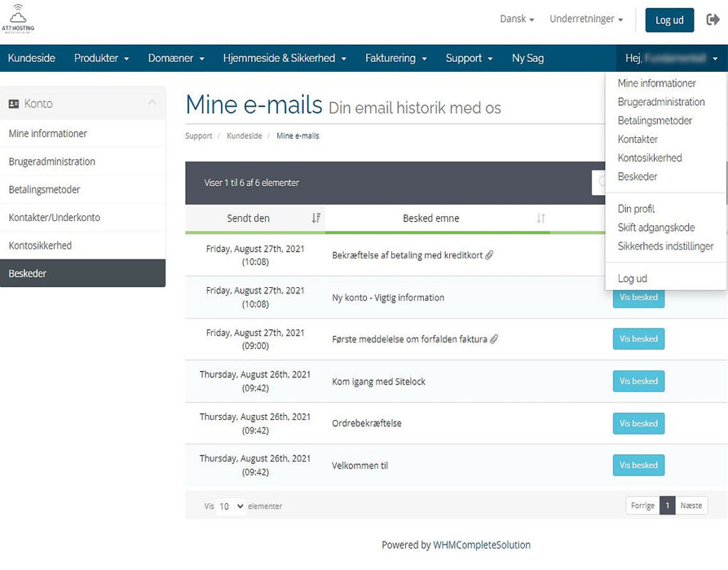
Task: Collapse the Konto sidebar panel chevron
Action: 152,103
